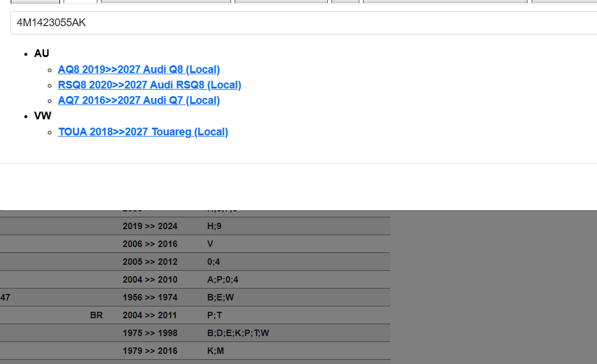597x364 pixels.
Task: Click the K;M code cell
Action: click(x=216, y=351)
